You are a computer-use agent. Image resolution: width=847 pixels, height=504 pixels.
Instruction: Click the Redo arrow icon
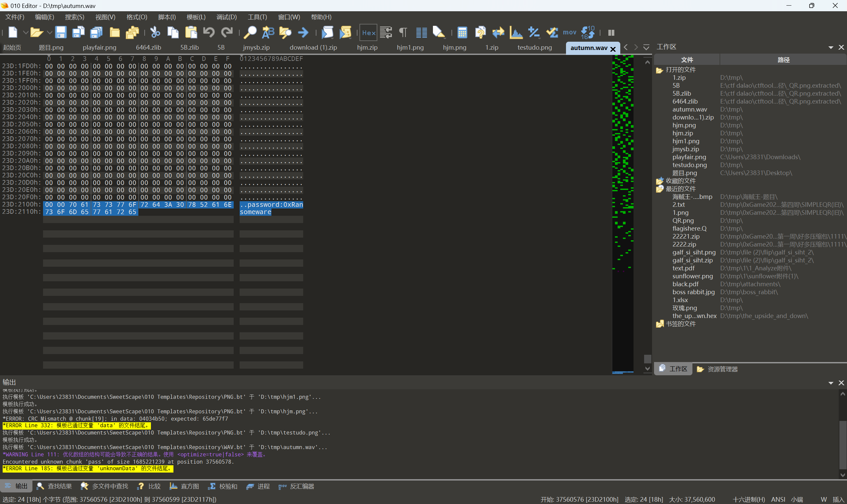(x=226, y=33)
